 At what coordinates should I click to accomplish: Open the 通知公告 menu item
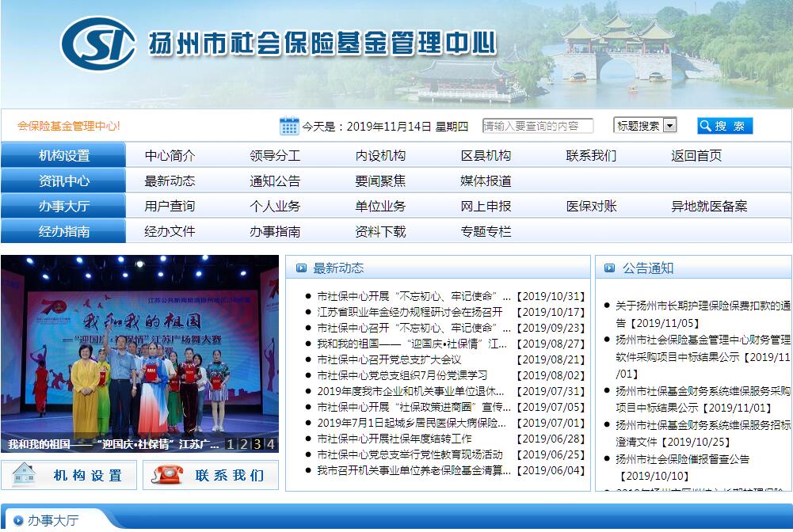tap(275, 180)
